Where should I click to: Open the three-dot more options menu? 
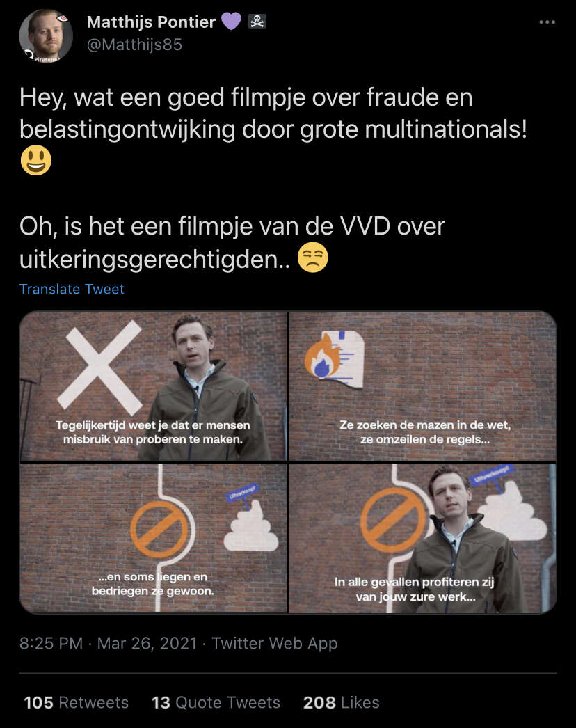(547, 22)
